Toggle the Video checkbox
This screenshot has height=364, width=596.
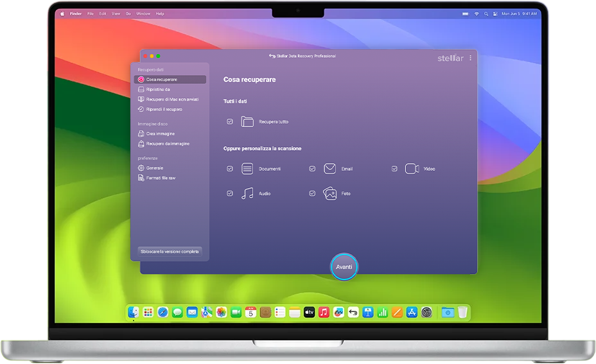point(394,169)
